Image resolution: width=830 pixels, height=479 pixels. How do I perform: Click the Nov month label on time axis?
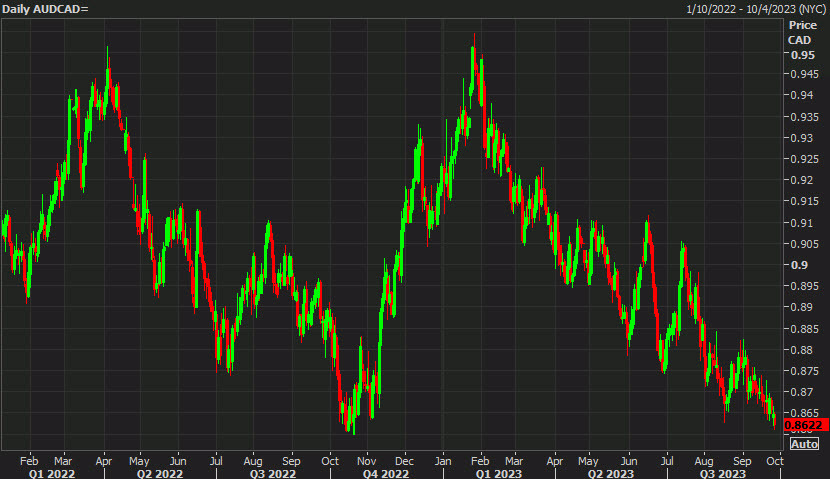(x=366, y=461)
